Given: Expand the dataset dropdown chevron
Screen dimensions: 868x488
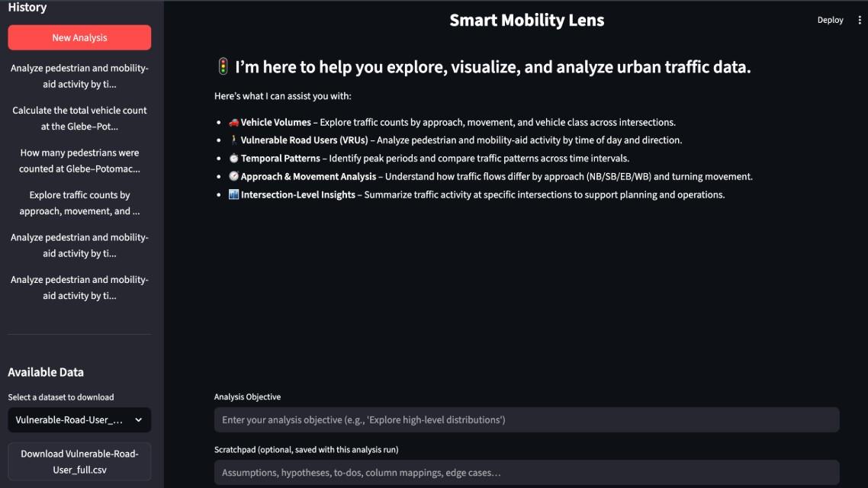Looking at the screenshot, I should (x=138, y=420).
